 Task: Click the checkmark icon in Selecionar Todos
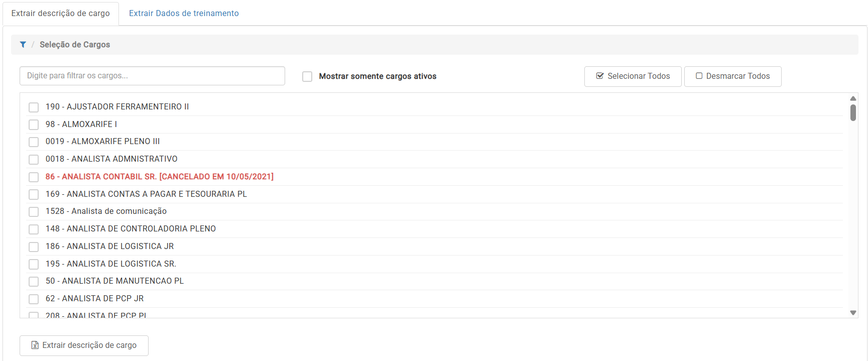point(599,76)
